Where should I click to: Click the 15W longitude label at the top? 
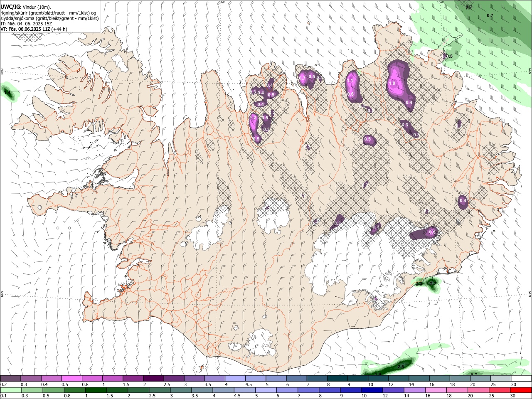click(441, 2)
